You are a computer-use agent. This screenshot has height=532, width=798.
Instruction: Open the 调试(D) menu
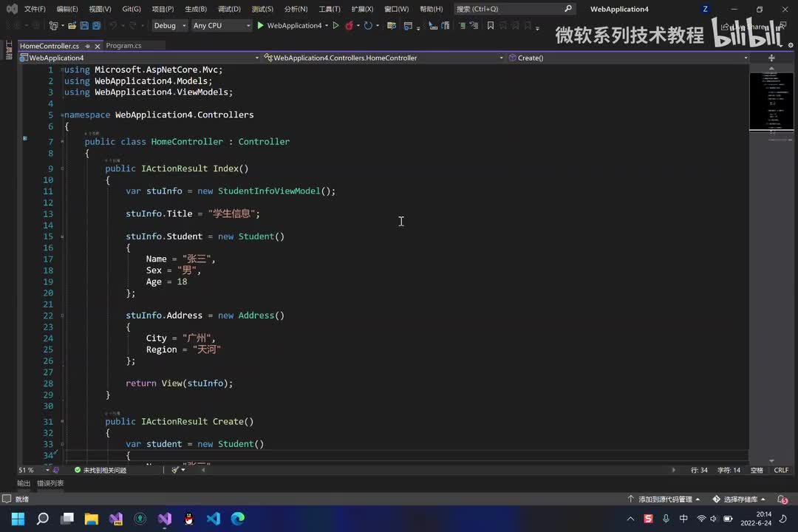tap(229, 9)
